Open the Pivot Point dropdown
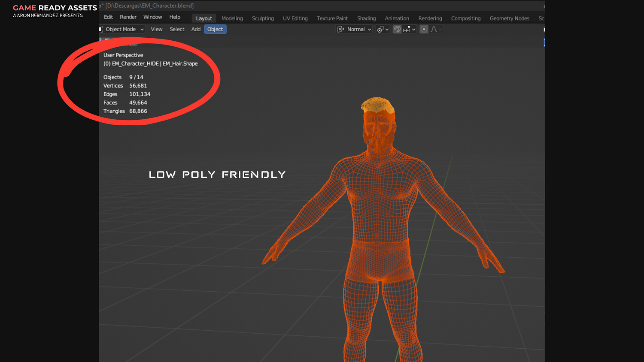Image resolution: width=644 pixels, height=362 pixels. click(x=383, y=29)
